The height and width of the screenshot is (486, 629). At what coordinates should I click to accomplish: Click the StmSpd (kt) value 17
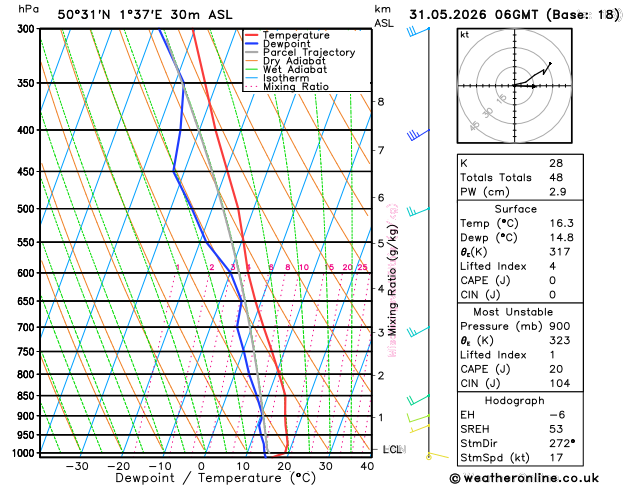[x=556, y=458]
